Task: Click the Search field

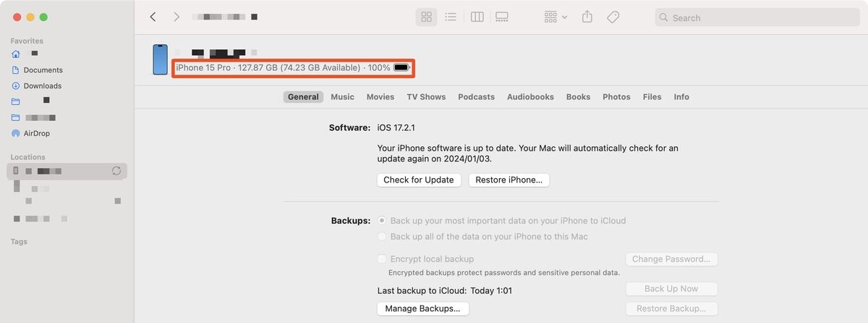Action: 757,17
